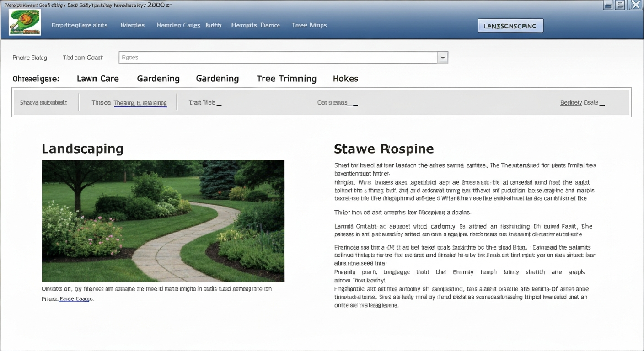The width and height of the screenshot is (644, 351).
Task: Select the Tree Trimming tab
Action: tap(286, 79)
